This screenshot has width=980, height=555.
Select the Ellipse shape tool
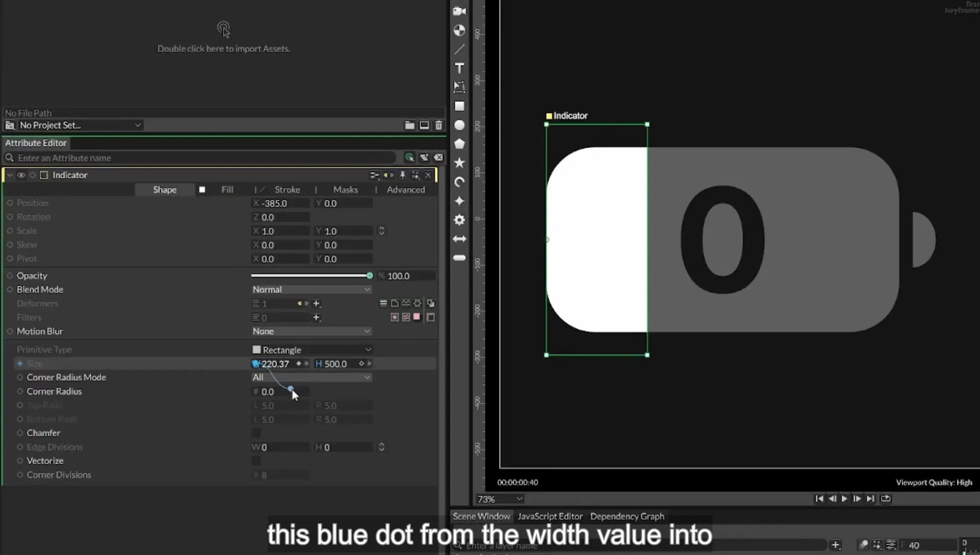point(459,125)
